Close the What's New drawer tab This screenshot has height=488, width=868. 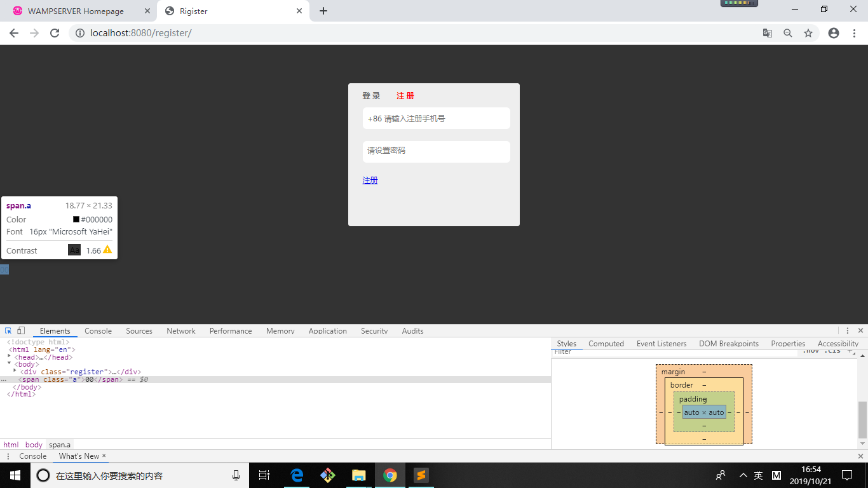coord(104,456)
